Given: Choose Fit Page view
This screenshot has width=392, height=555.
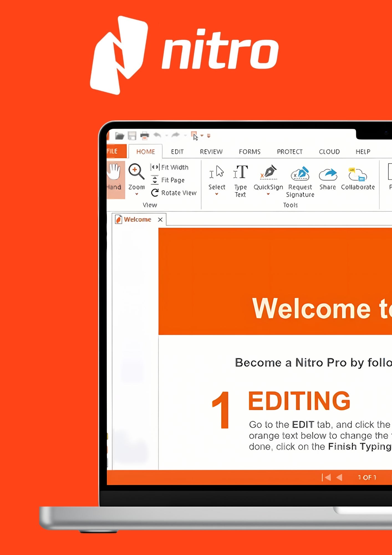Looking at the screenshot, I should (168, 180).
